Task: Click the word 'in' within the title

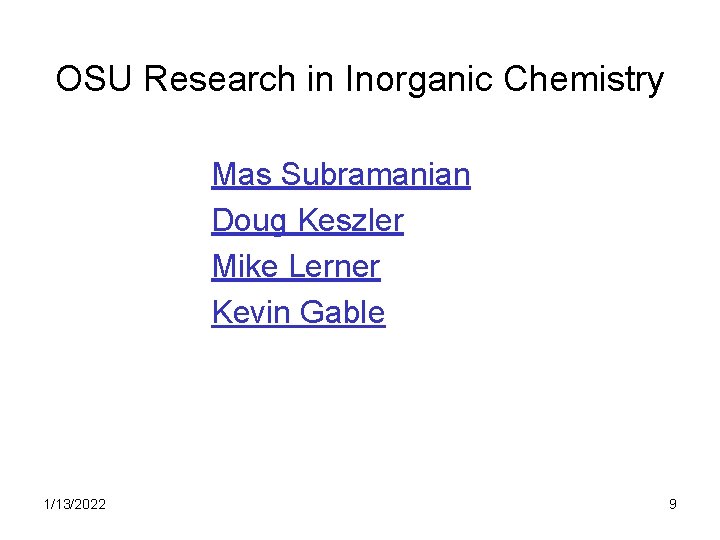Action: point(320,78)
